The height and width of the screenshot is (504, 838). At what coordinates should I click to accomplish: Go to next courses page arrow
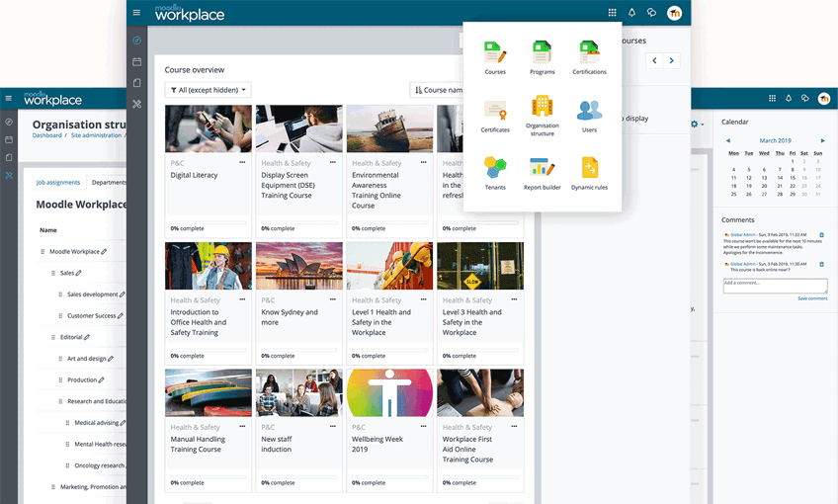click(672, 60)
